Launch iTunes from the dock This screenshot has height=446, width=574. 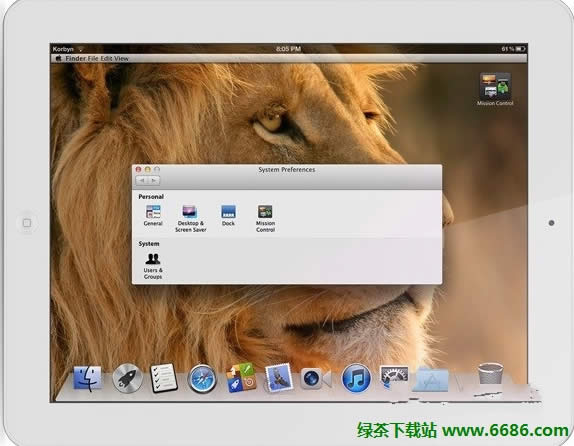[356, 379]
